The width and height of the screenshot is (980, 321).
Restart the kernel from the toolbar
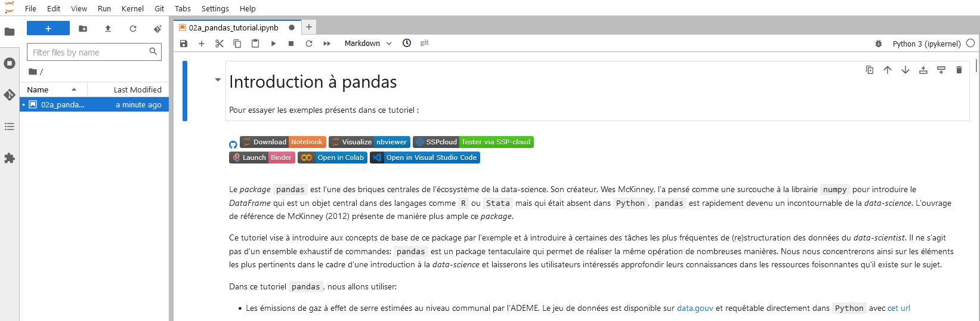coord(309,44)
